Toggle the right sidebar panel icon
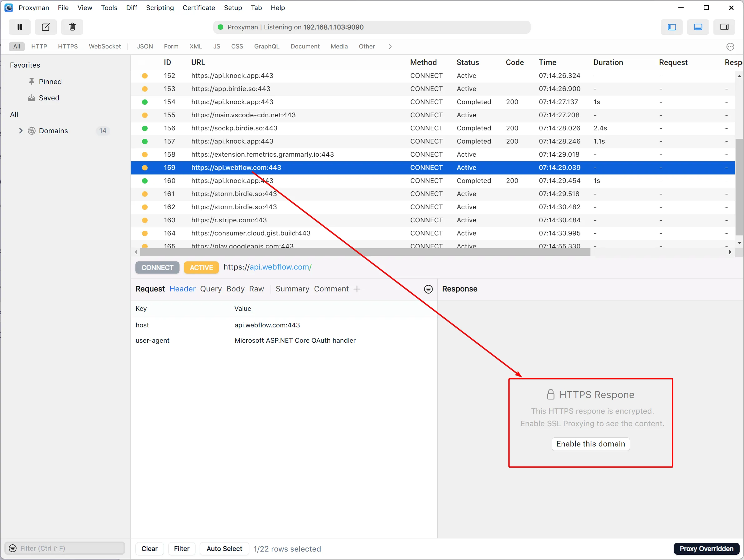The width and height of the screenshot is (744, 560). [725, 27]
